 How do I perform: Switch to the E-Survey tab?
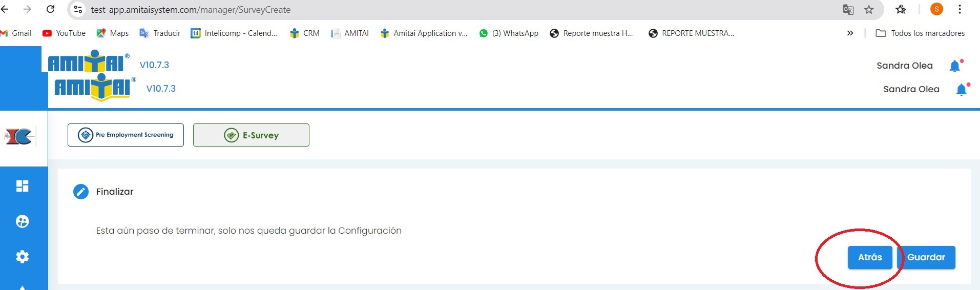coord(251,135)
